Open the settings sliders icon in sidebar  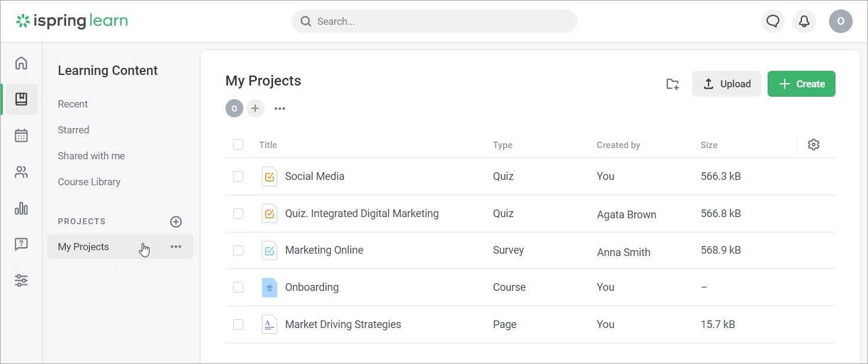tap(21, 280)
